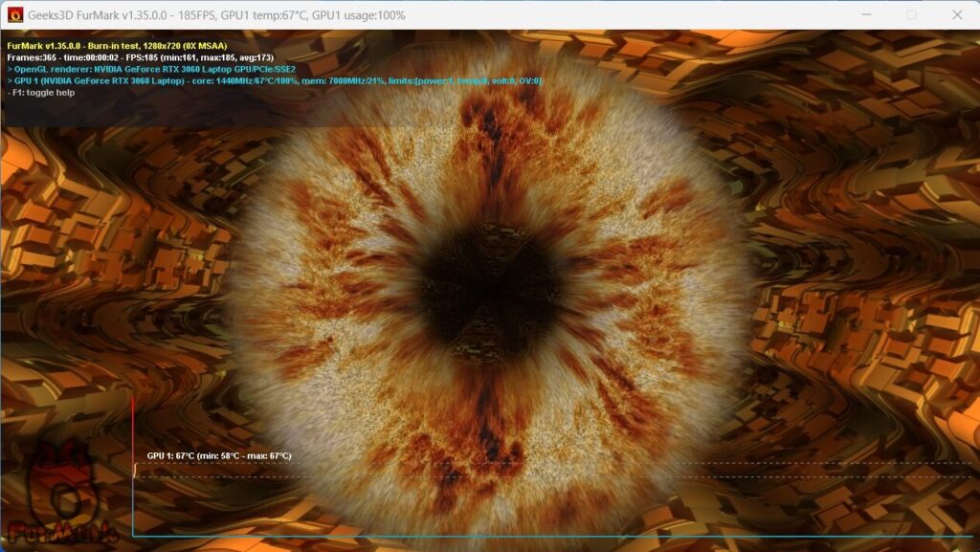The image size is (980, 552).
Task: Close the FurMark burn-in test window
Action: [x=957, y=15]
